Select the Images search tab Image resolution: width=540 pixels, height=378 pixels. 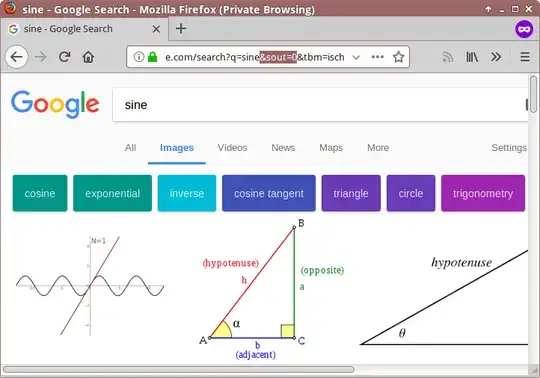click(177, 148)
